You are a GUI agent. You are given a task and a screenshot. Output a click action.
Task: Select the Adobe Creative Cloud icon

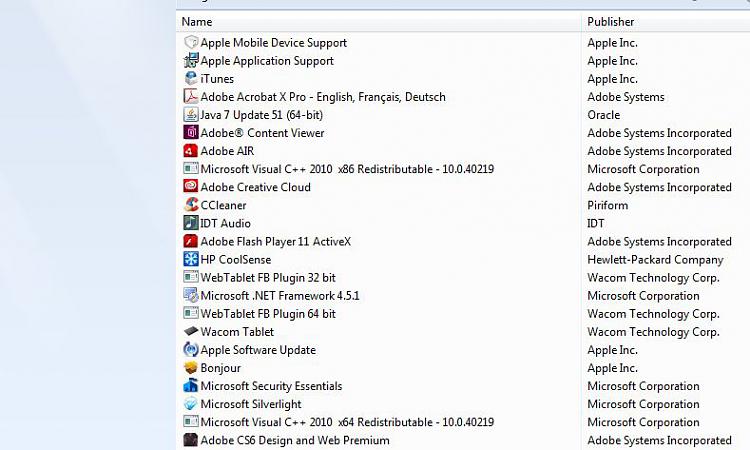coord(191,187)
